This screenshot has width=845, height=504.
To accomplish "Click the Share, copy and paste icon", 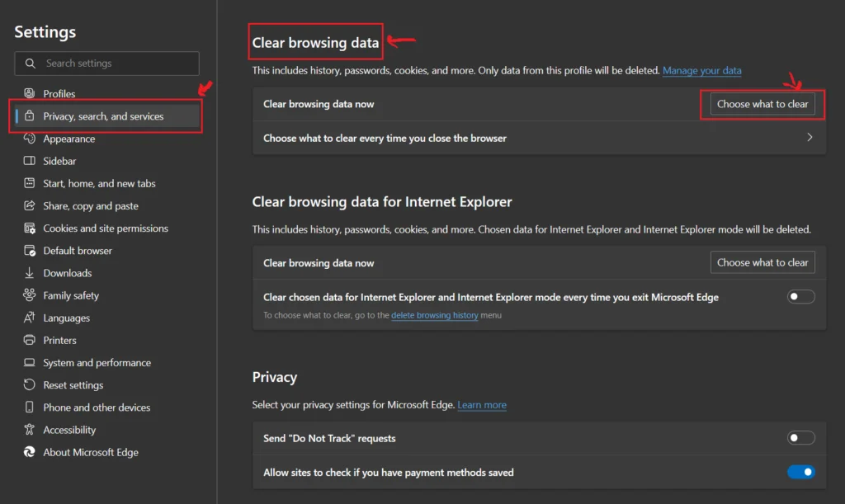I will [x=30, y=205].
